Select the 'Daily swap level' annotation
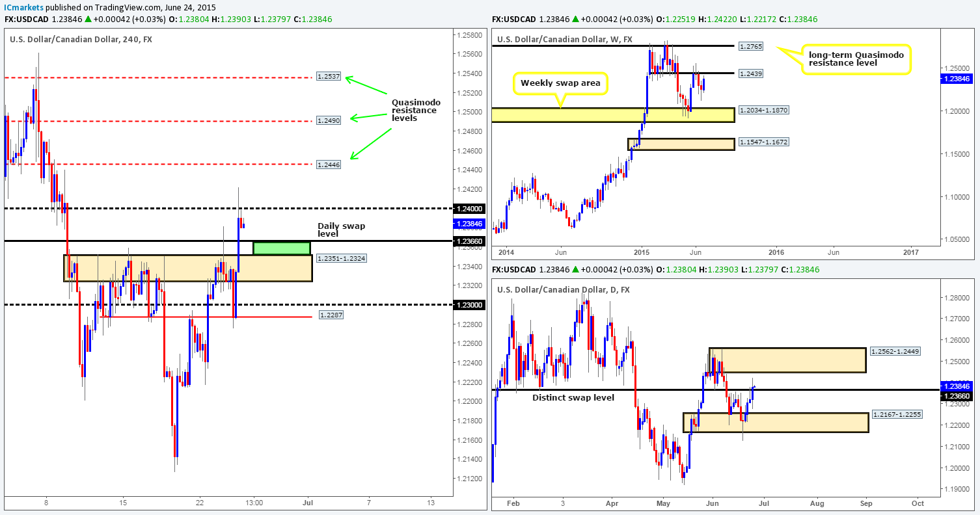Viewport: 980px width, 515px height. click(341, 230)
